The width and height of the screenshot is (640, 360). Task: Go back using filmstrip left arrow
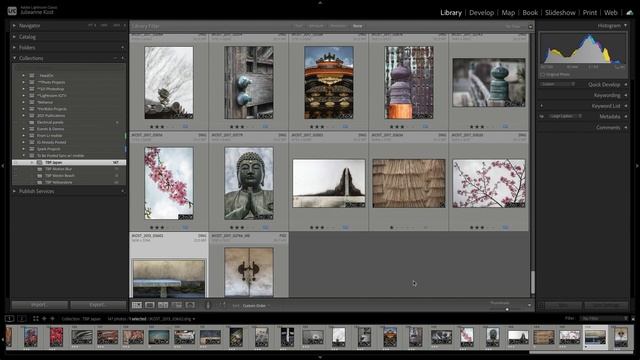pyautogui.click(x=44, y=318)
